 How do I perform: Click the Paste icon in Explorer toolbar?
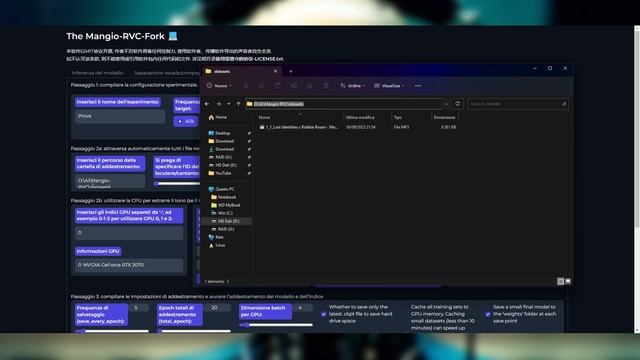278,86
